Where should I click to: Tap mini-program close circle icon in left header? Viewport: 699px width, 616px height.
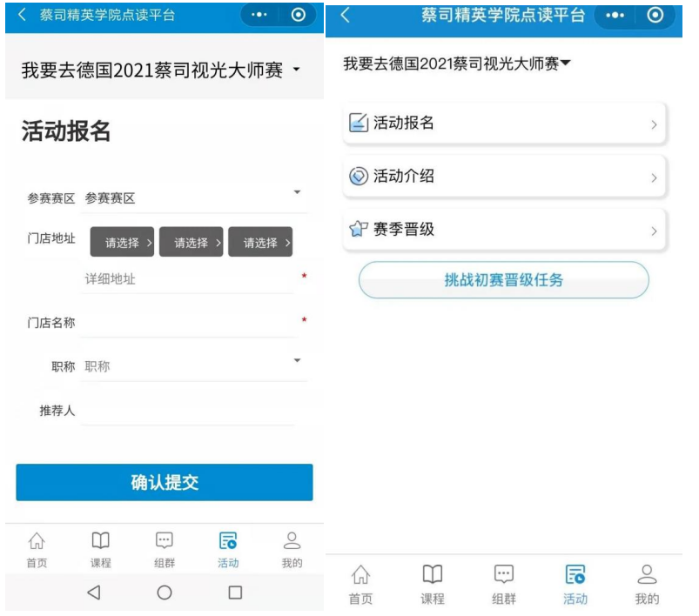tap(299, 16)
